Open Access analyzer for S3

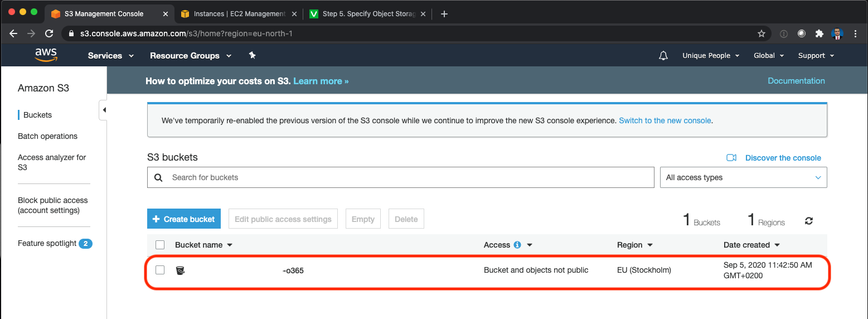52,162
